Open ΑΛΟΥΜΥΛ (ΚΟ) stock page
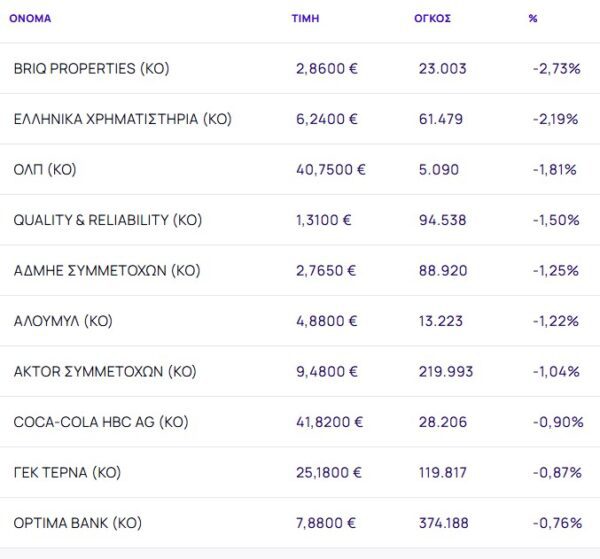 point(63,321)
